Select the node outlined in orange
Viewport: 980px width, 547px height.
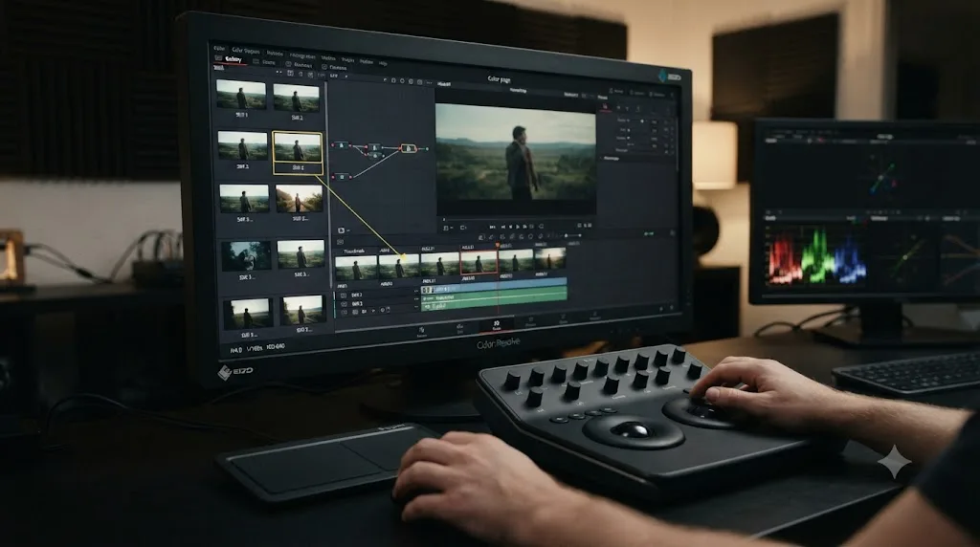click(x=408, y=148)
